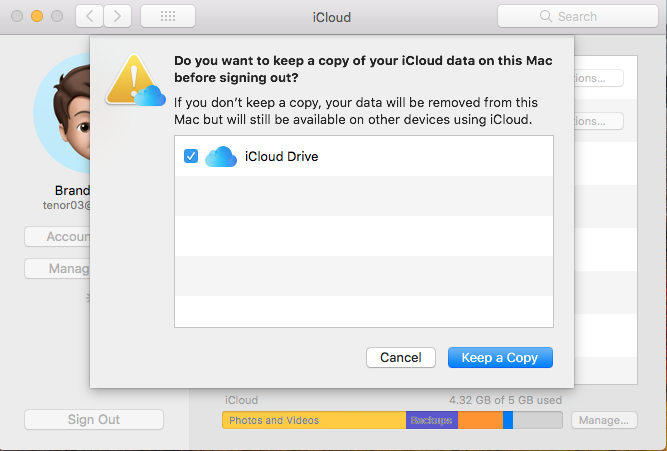The width and height of the screenshot is (667, 451).
Task: Uncheck the iCloud Drive checkbox
Action: point(191,156)
